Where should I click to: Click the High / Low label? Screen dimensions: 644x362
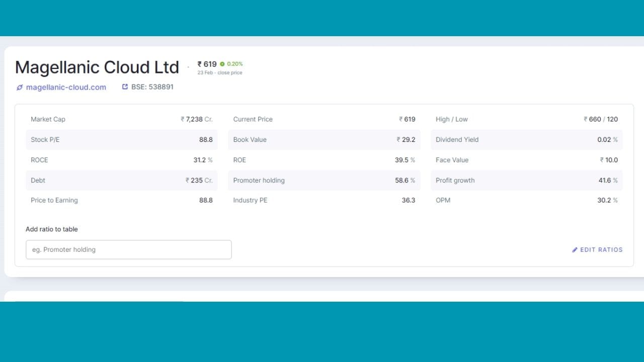click(x=451, y=119)
